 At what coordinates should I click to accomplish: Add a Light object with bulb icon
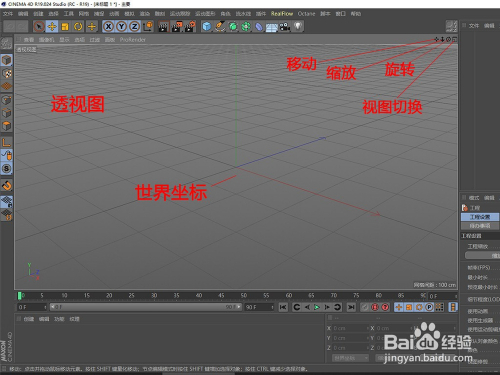tap(298, 26)
